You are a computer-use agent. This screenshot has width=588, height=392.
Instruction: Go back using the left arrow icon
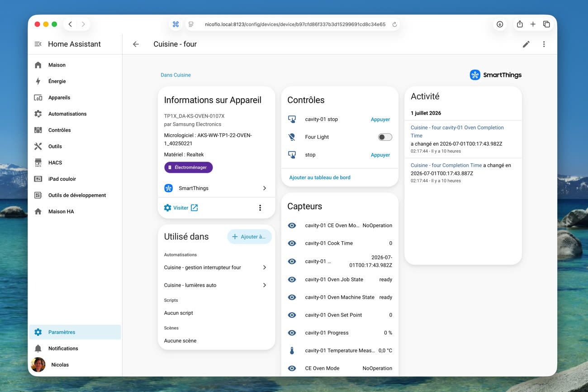136,44
